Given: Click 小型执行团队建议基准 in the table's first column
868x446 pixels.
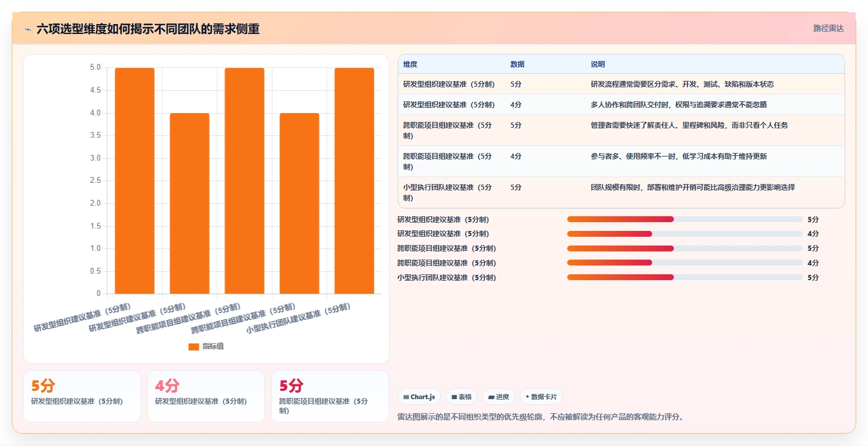Looking at the screenshot, I should coord(448,193).
